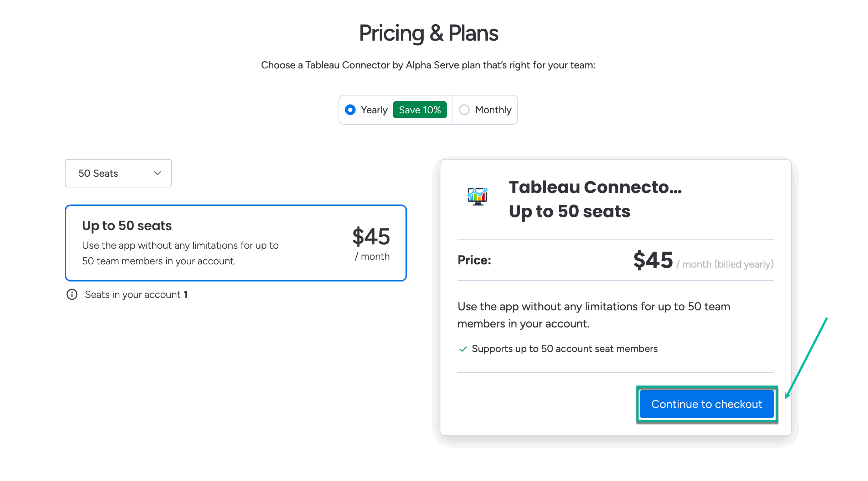Click the Pricing & Plans heading
868x481 pixels.
429,33
